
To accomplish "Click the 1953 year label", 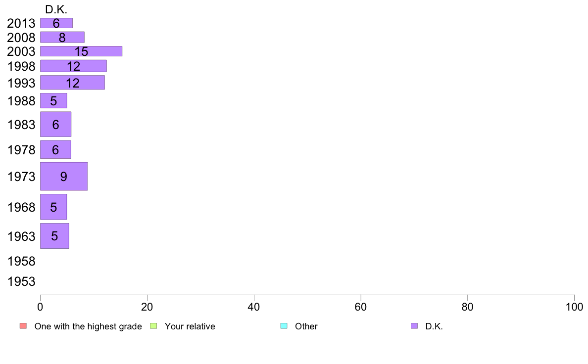I will (21, 281).
